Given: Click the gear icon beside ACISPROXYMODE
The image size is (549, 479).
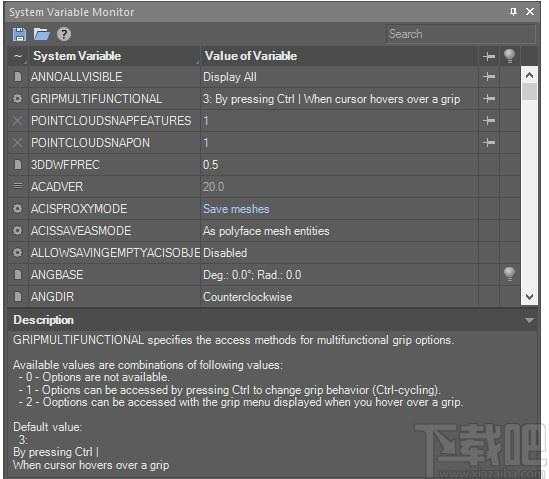Looking at the screenshot, I should (x=18, y=209).
